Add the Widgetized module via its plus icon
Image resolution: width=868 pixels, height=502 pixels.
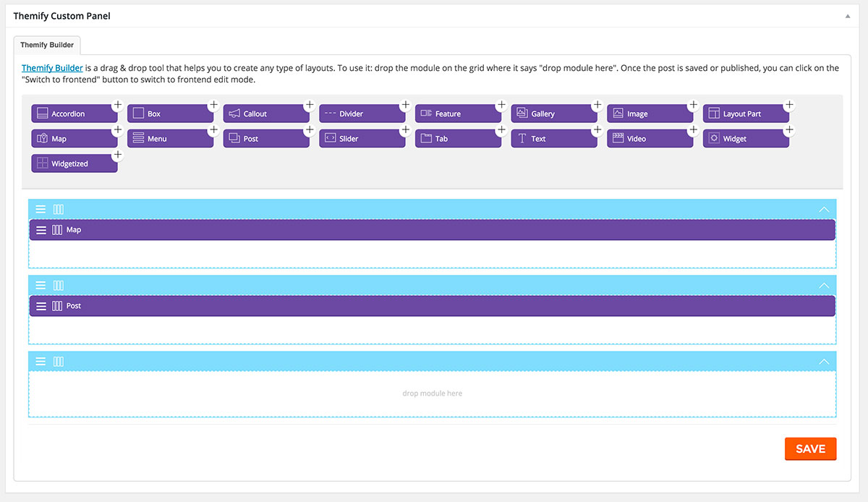click(117, 155)
